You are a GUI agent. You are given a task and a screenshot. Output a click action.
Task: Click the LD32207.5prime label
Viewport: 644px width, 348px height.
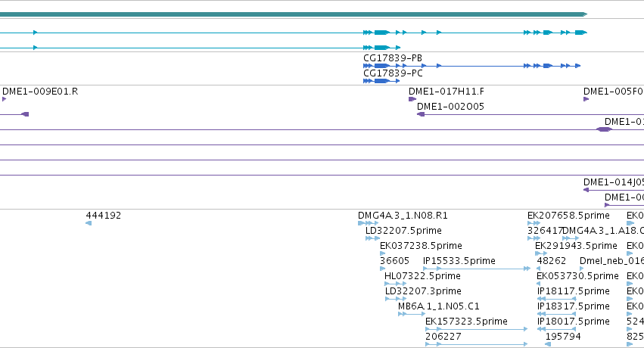point(404,231)
